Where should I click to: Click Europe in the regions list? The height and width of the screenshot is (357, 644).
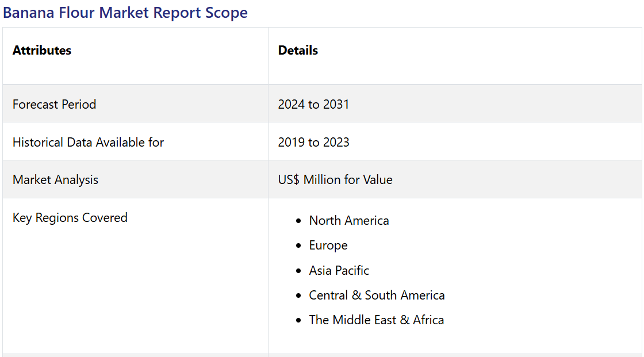[328, 245]
